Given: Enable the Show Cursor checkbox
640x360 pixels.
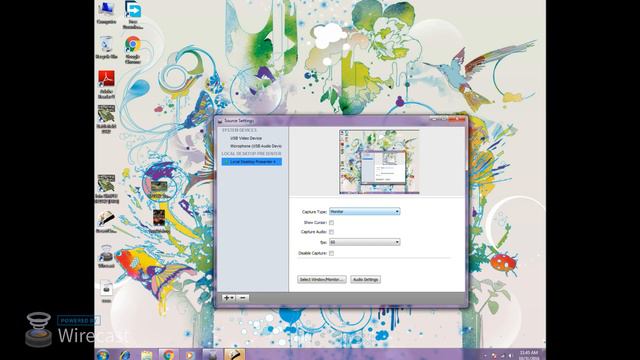Looking at the screenshot, I should coord(331,223).
